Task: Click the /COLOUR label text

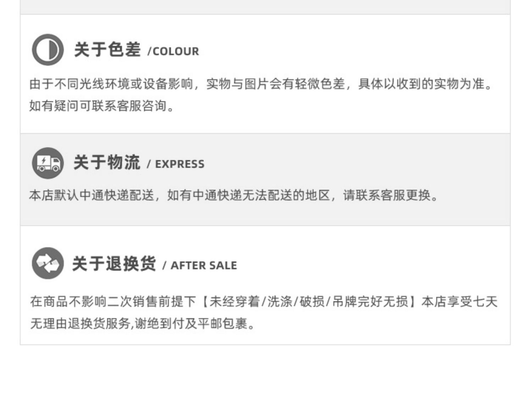Action: 173,51
